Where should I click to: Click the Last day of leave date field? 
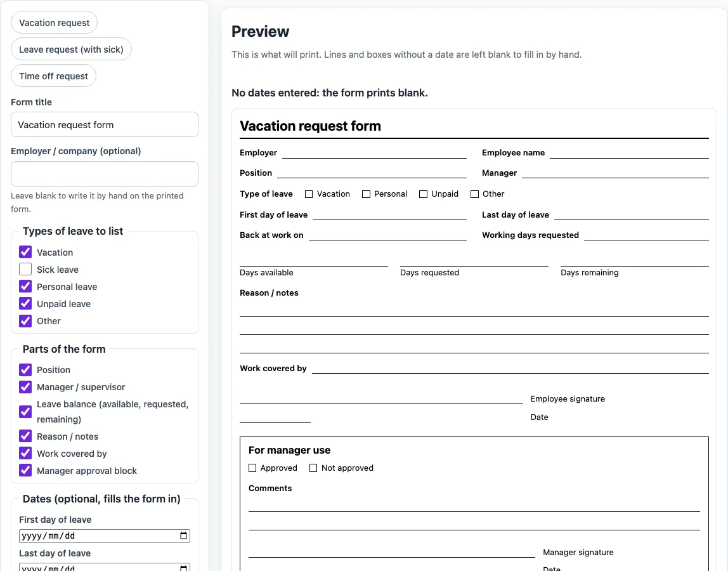click(x=105, y=567)
